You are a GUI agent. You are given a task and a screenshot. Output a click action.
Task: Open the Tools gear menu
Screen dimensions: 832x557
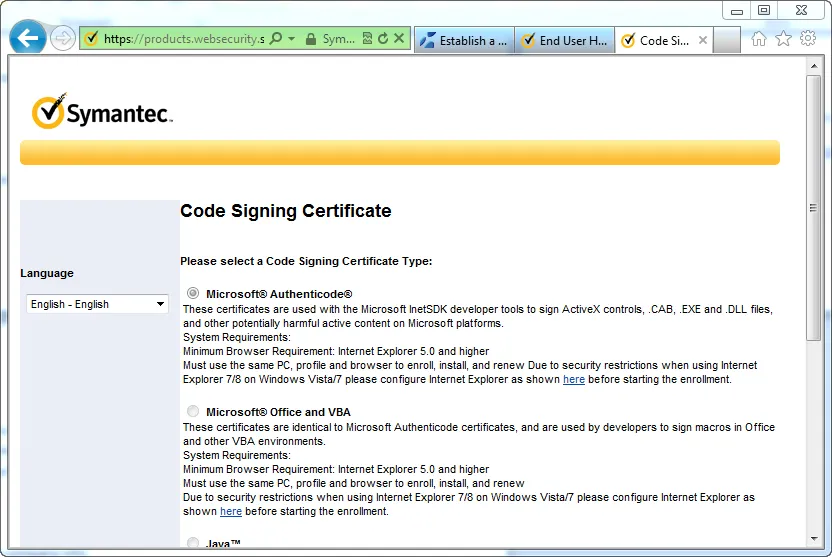tap(808, 38)
